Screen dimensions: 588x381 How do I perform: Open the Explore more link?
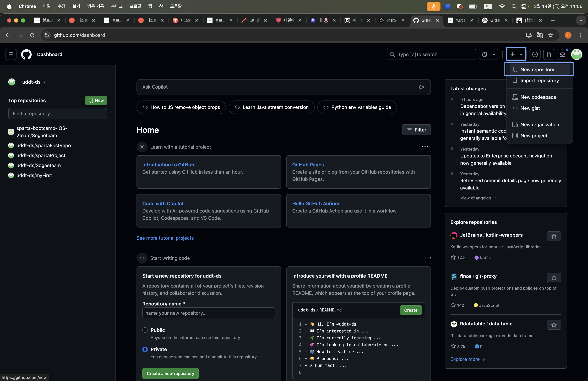pyautogui.click(x=467, y=359)
